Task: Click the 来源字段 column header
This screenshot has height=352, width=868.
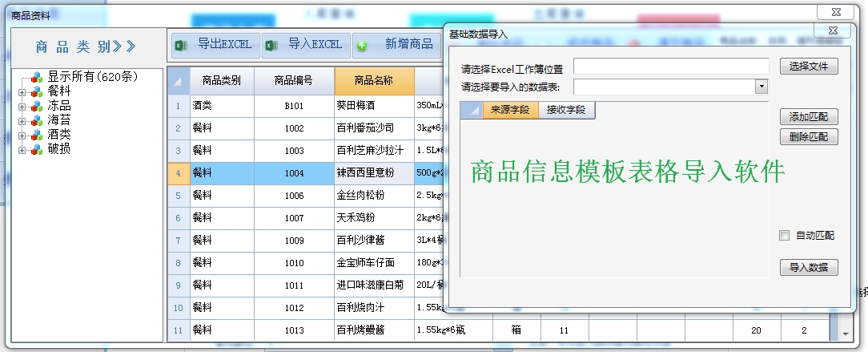Action: click(510, 110)
